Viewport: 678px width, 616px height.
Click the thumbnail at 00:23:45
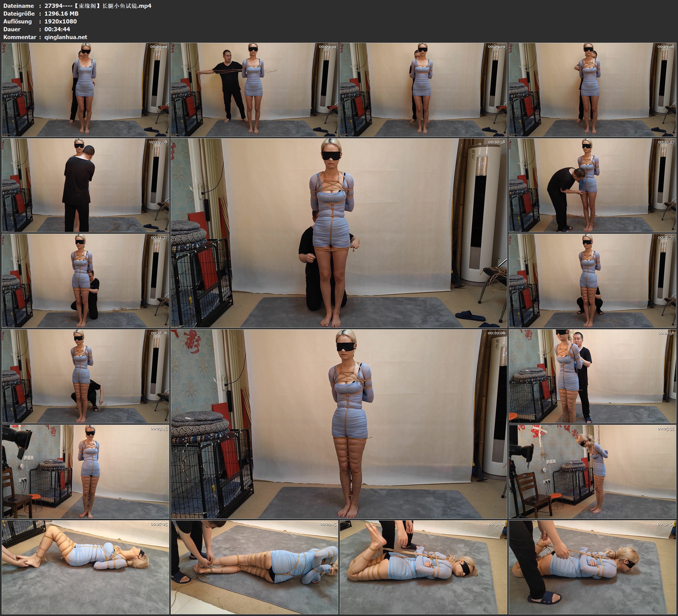tap(85, 472)
